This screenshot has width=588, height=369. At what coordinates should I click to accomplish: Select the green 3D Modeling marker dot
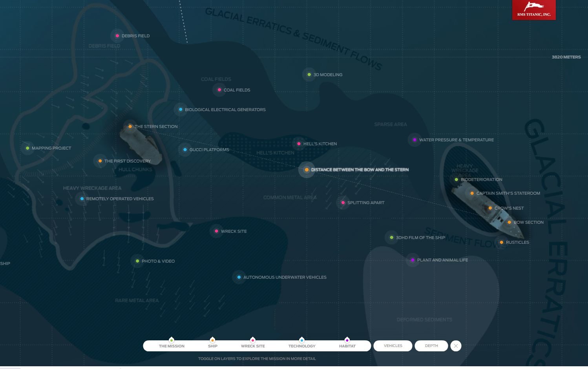[309, 75]
